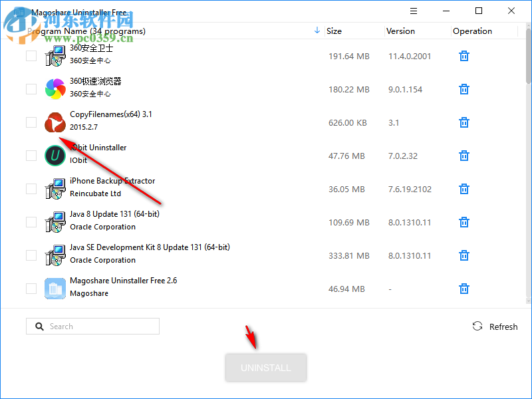Click the trash icon for CopyFilenames(x64) 3.1

tap(464, 122)
